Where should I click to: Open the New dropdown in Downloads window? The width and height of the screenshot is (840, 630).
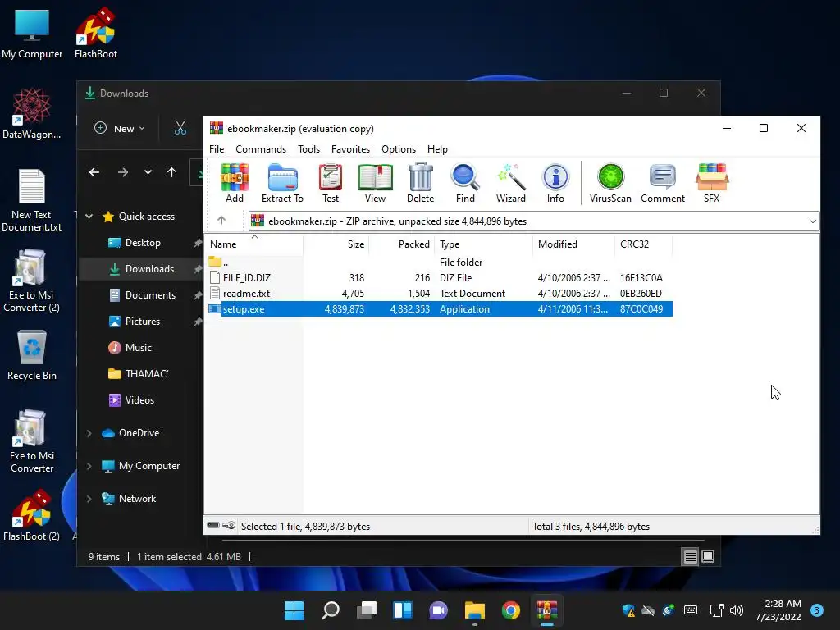tap(120, 128)
